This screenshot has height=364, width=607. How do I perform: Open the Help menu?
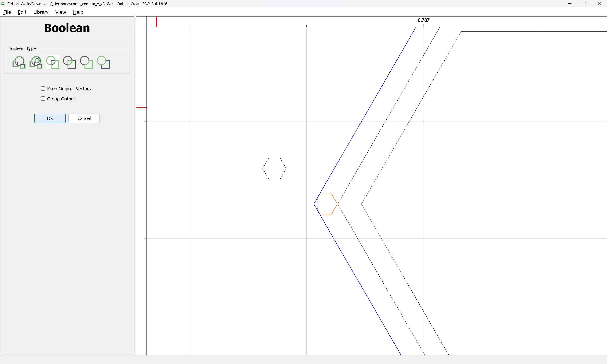click(78, 12)
